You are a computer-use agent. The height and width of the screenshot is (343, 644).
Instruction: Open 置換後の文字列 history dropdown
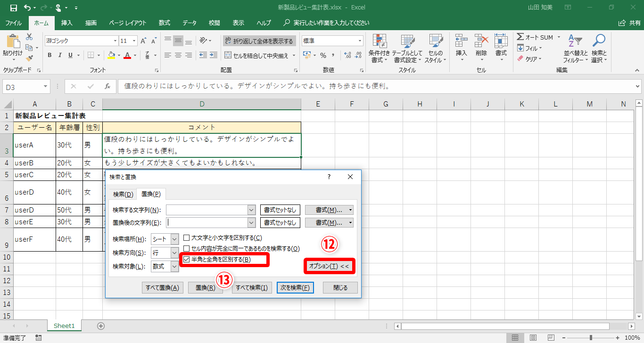coord(251,222)
